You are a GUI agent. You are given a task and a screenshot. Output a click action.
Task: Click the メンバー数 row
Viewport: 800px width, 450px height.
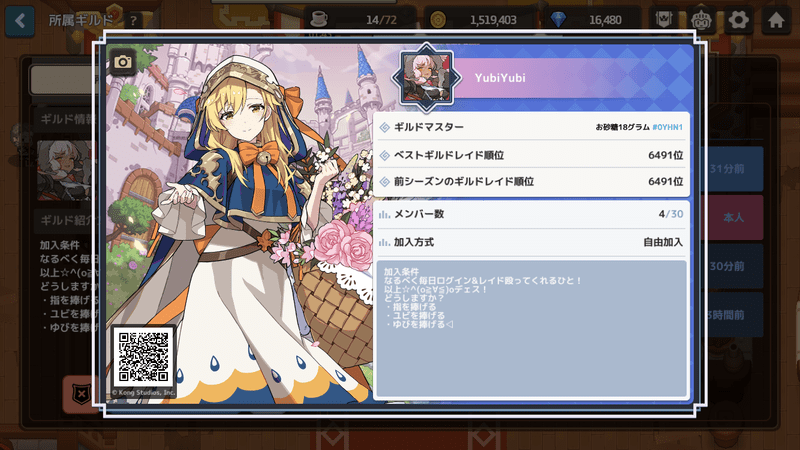point(532,214)
